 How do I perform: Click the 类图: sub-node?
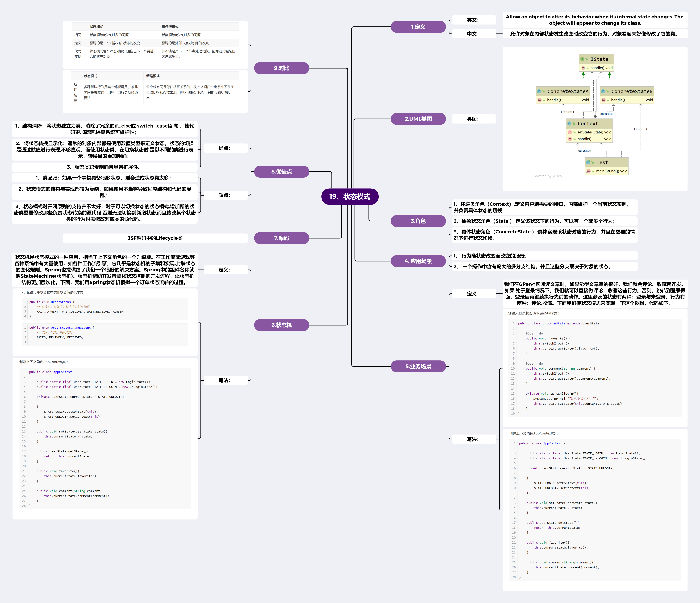[x=474, y=119]
